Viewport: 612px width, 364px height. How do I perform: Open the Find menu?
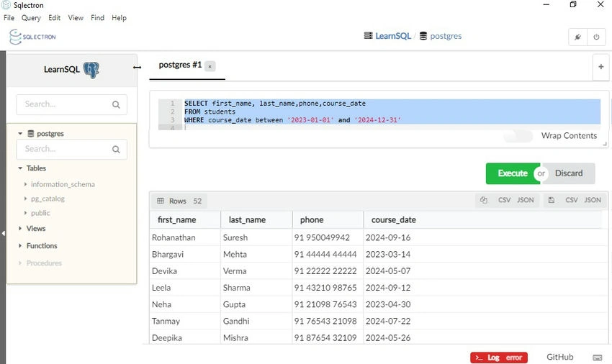98,18
